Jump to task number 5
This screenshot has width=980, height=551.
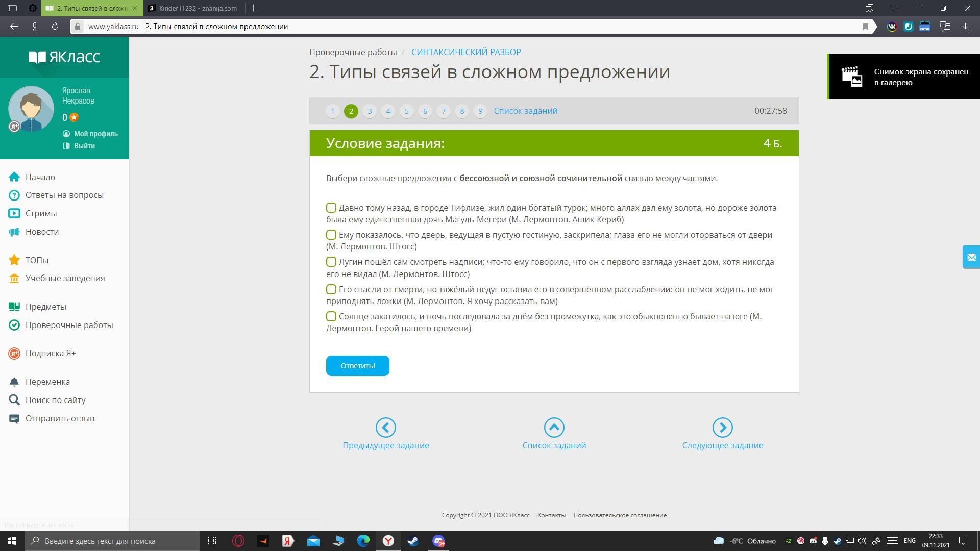[x=406, y=111]
